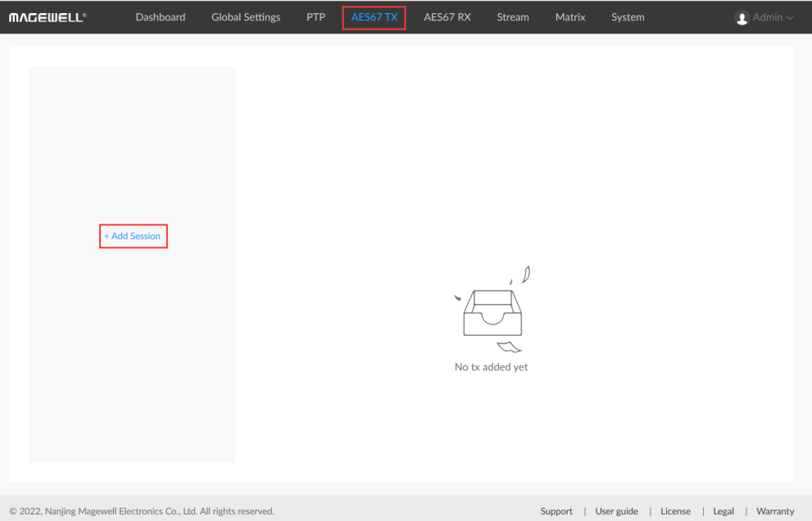Switch to the PTP tab
Image resolution: width=812 pixels, height=521 pixels.
click(x=316, y=17)
